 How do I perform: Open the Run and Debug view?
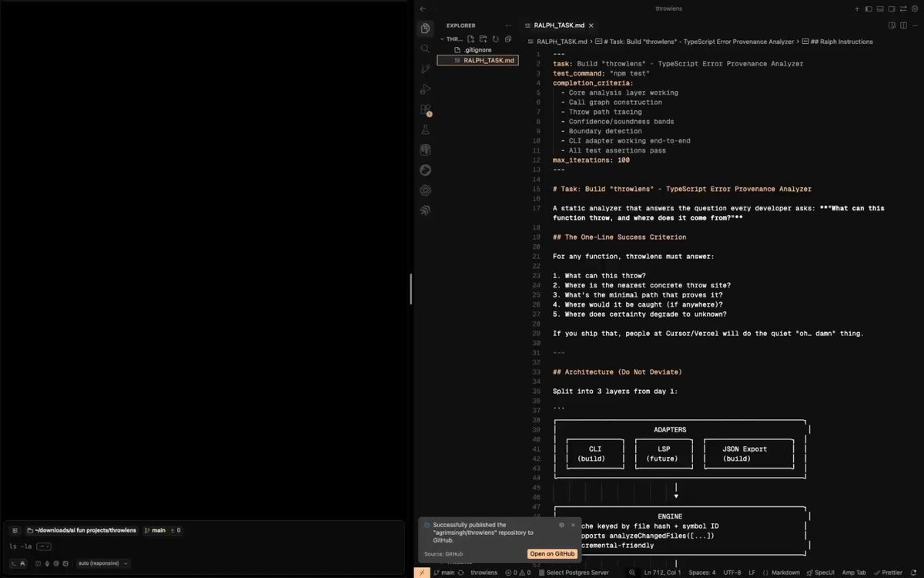(x=425, y=89)
